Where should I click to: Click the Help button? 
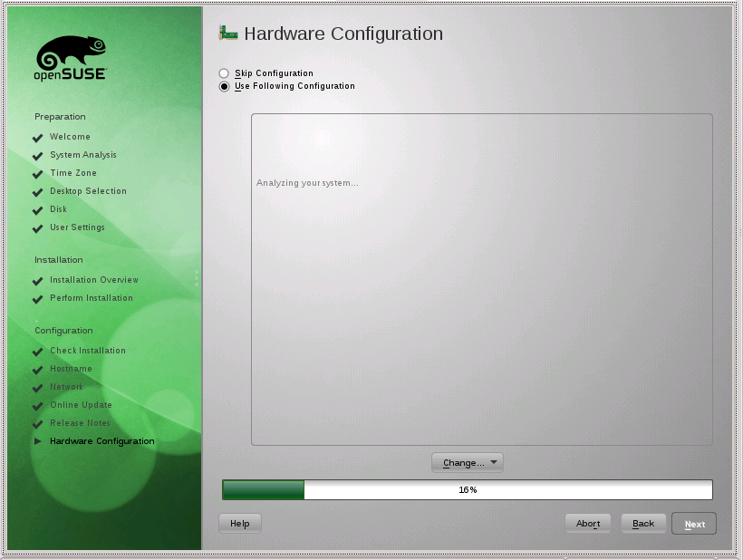point(240,524)
